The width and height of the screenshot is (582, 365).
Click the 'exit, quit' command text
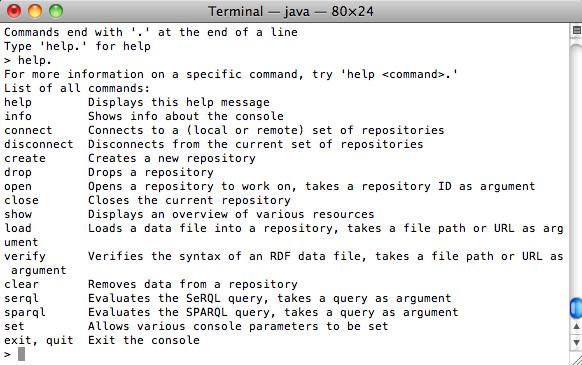point(39,340)
